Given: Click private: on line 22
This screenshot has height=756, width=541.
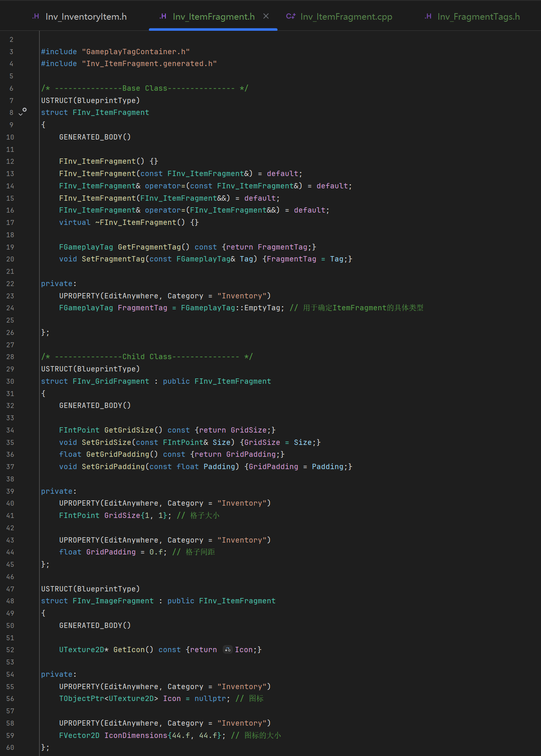Looking at the screenshot, I should (59, 284).
